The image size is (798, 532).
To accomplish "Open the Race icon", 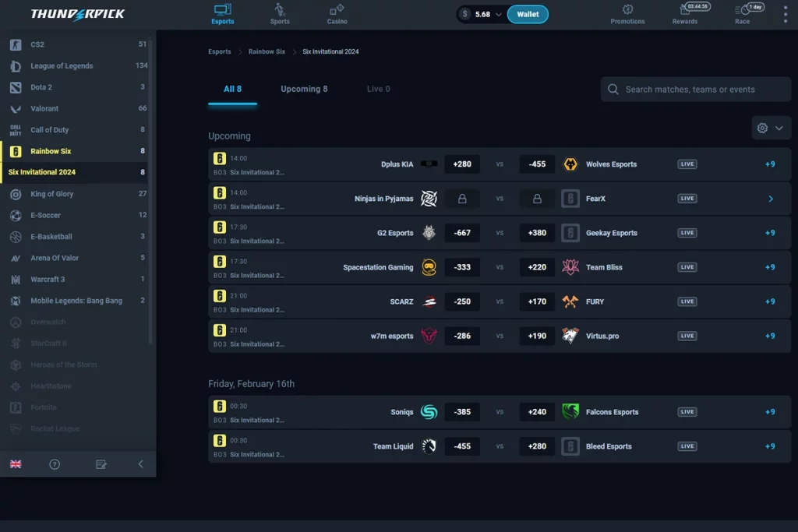I will (742, 9).
